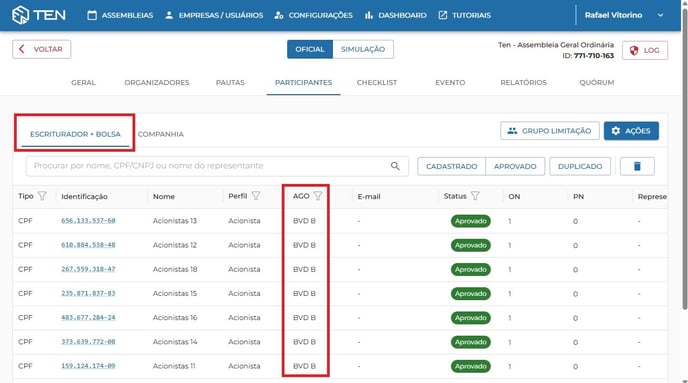The height and width of the screenshot is (383, 688).
Task: Click the BVD B cell for Acionistas 13
Action: [x=304, y=221]
